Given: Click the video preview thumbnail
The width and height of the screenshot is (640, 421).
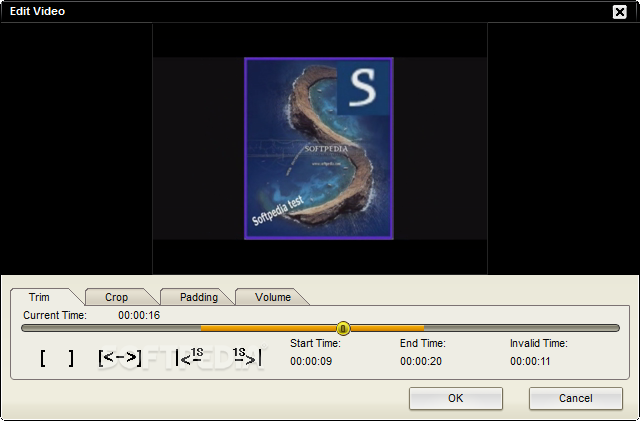Looking at the screenshot, I should tap(319, 148).
